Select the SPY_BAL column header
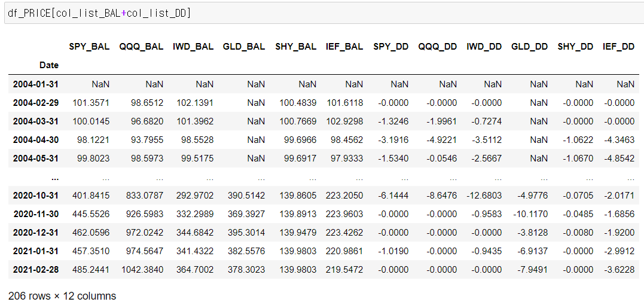The width and height of the screenshot is (644, 308). click(89, 47)
